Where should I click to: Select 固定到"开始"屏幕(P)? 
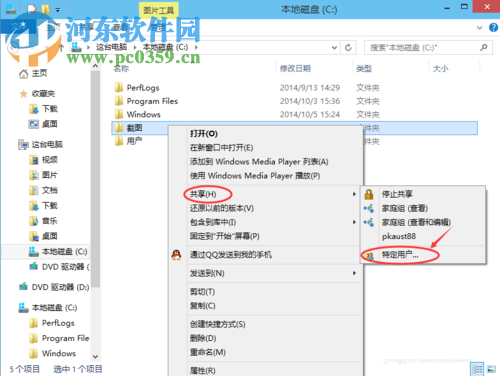click(225, 236)
